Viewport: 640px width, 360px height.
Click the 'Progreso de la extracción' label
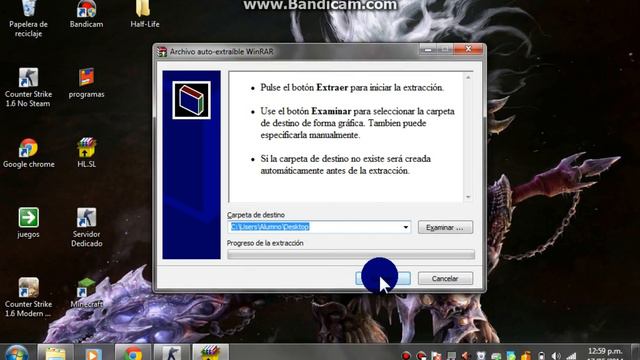tap(265, 243)
